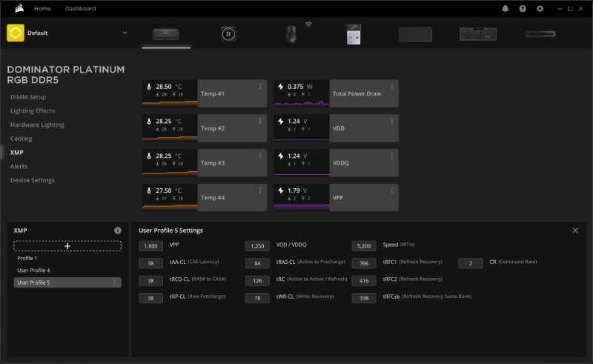This screenshot has height=364, width=593.
Task: Open Temp #4 card options menu
Action: point(260,191)
